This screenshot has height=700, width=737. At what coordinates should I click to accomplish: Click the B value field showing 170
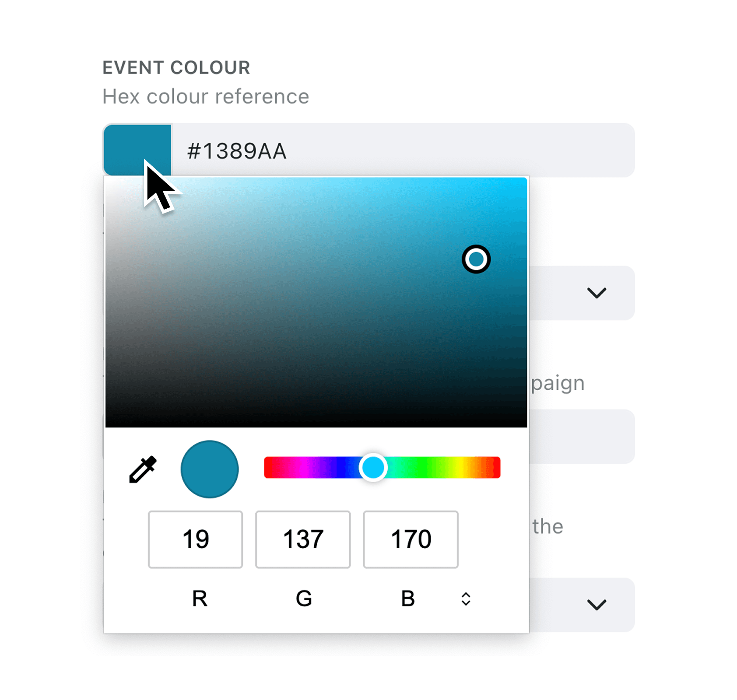[x=410, y=539]
